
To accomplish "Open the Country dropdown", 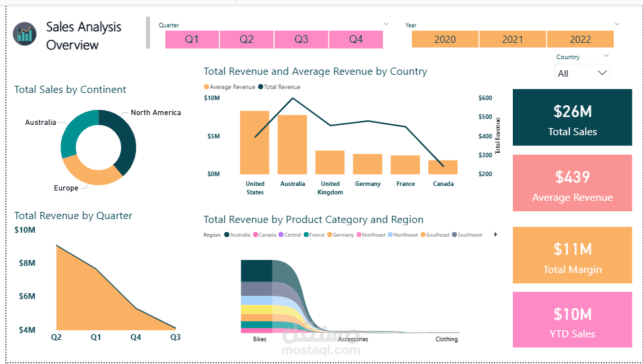I will pos(582,73).
